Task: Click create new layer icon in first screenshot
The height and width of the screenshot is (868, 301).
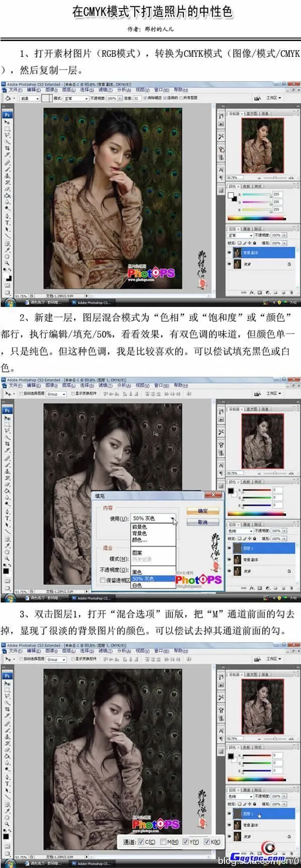Action: [x=284, y=293]
